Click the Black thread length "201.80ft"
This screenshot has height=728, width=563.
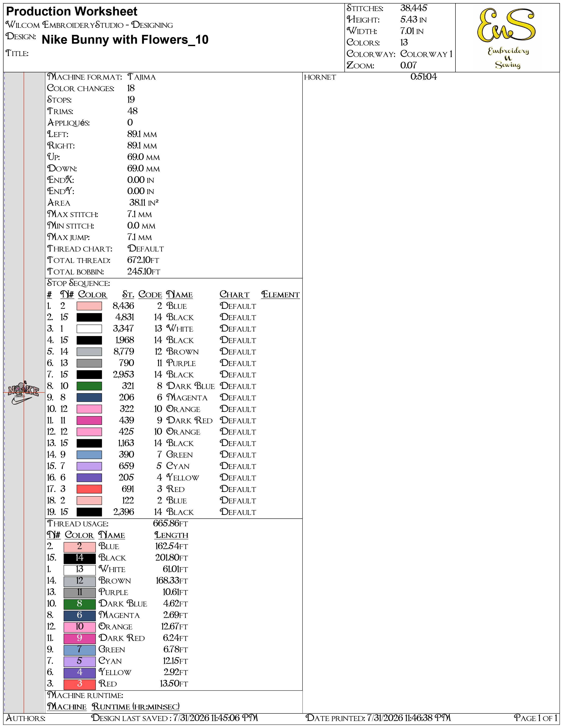(171, 558)
